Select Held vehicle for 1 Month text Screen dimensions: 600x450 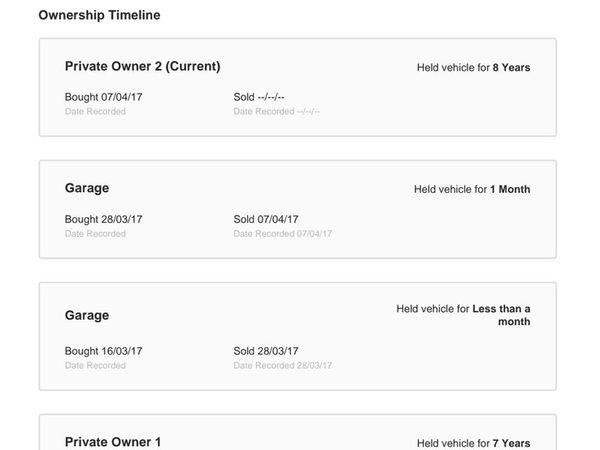tap(472, 189)
